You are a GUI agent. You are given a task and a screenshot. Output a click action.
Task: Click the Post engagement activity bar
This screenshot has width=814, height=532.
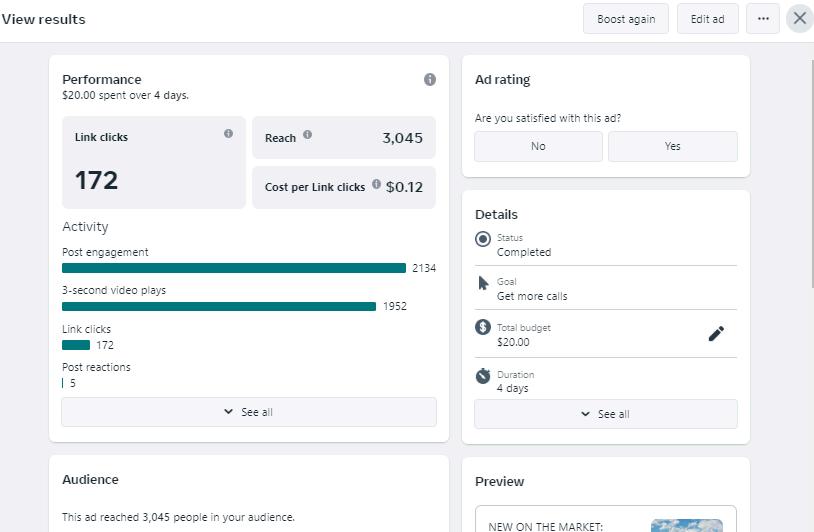coord(234,268)
